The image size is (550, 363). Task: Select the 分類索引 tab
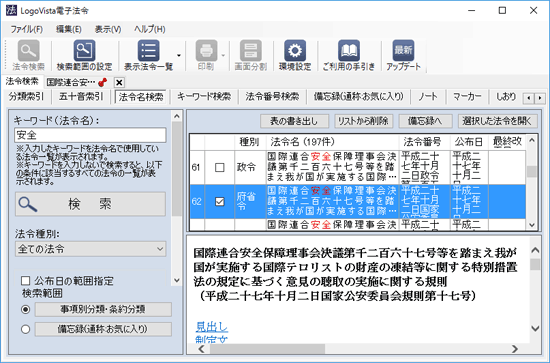coord(26,96)
